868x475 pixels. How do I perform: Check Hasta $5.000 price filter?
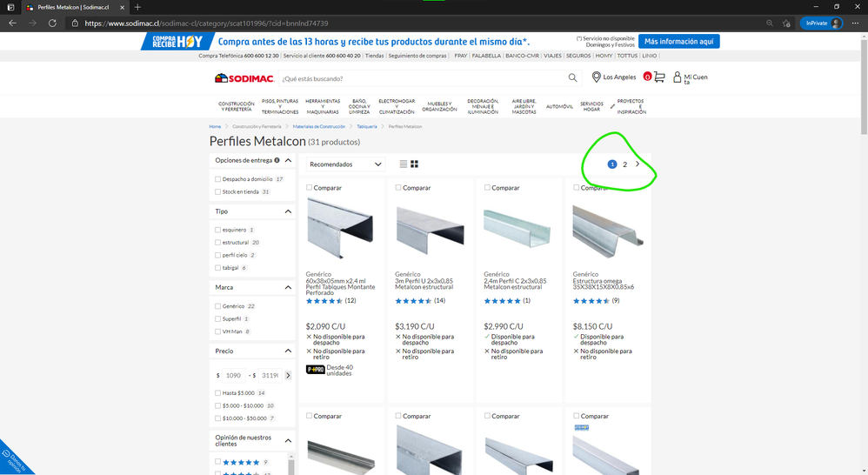coord(217,393)
